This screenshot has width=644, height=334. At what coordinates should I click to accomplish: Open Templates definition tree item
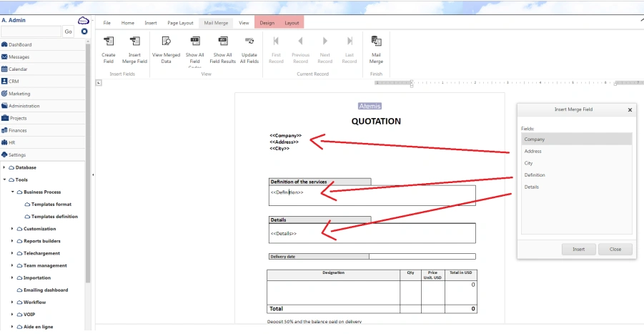click(54, 216)
